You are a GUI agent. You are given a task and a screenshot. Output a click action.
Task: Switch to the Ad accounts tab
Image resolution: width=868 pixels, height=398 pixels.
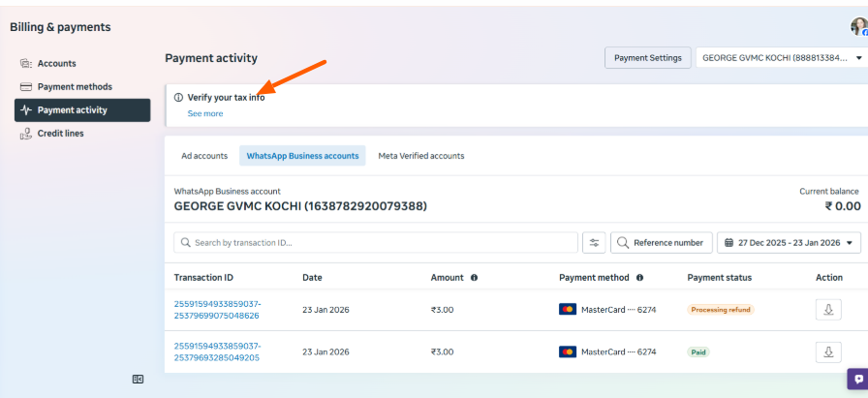tap(204, 156)
